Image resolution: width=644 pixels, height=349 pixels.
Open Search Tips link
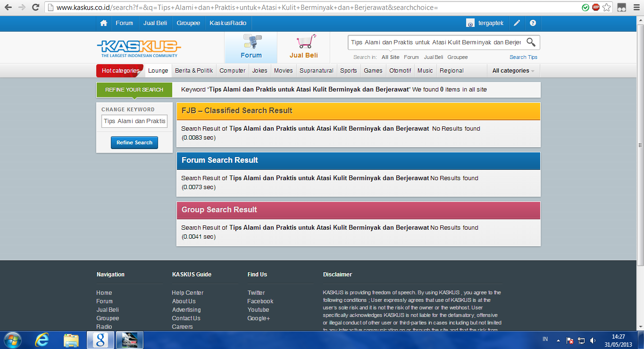point(523,57)
